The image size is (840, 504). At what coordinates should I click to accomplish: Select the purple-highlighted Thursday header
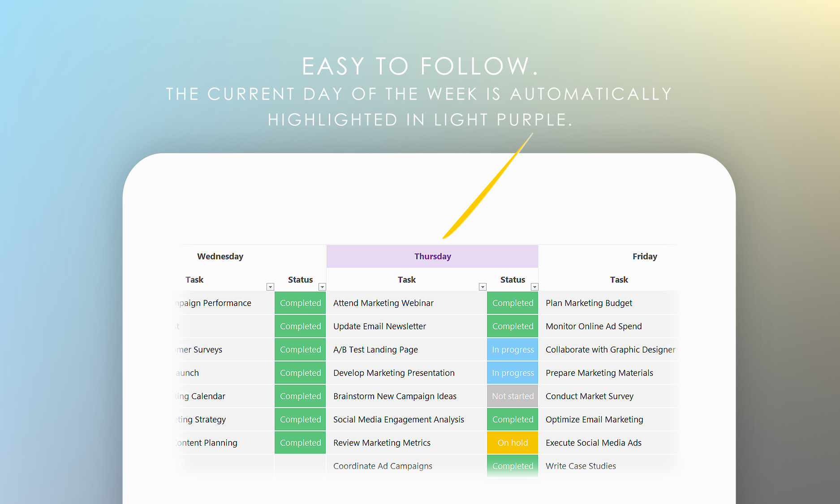[x=432, y=256]
